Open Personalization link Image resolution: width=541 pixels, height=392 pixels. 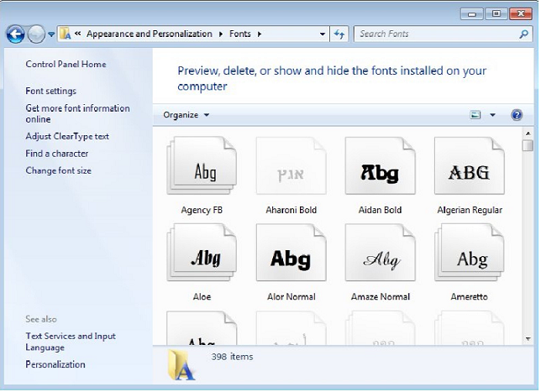[55, 364]
